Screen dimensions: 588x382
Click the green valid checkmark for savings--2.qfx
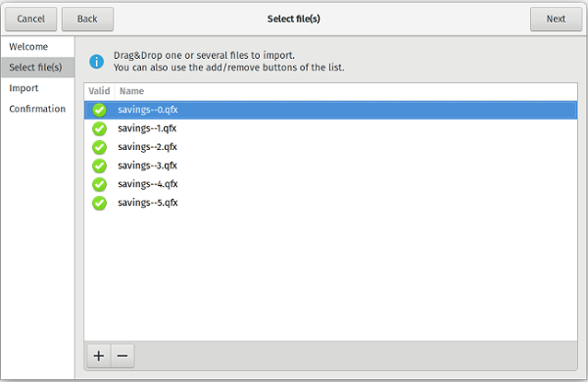pyautogui.click(x=99, y=147)
